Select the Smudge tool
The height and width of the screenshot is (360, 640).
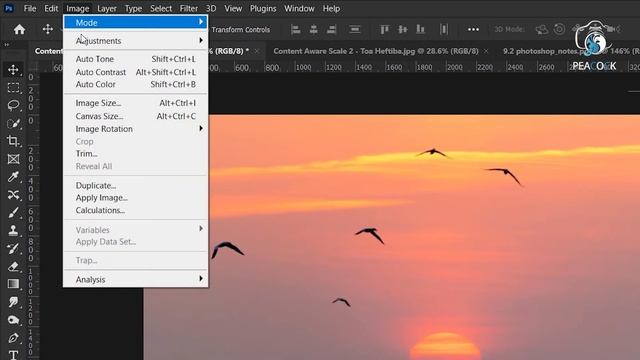point(13,302)
